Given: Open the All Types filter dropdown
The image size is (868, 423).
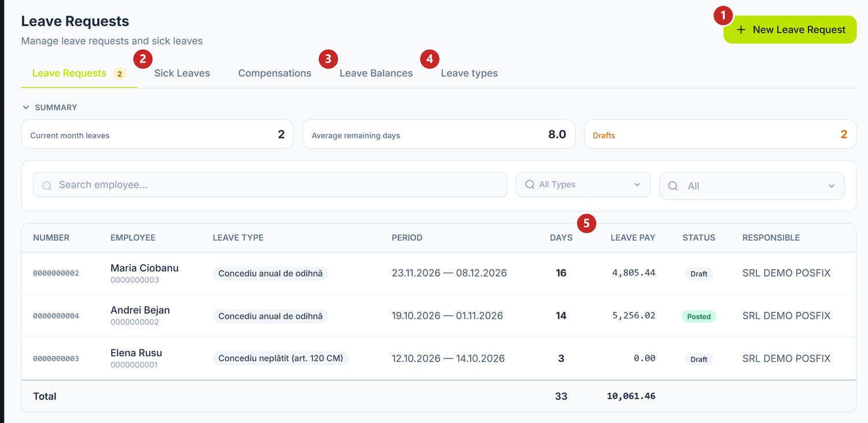Looking at the screenshot, I should (x=583, y=185).
